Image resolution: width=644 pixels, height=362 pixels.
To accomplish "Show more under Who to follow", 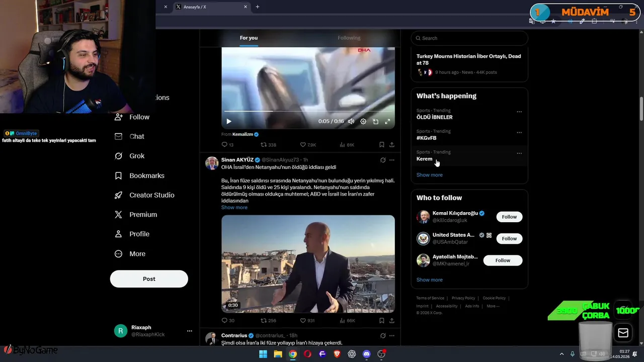I will click(x=429, y=280).
